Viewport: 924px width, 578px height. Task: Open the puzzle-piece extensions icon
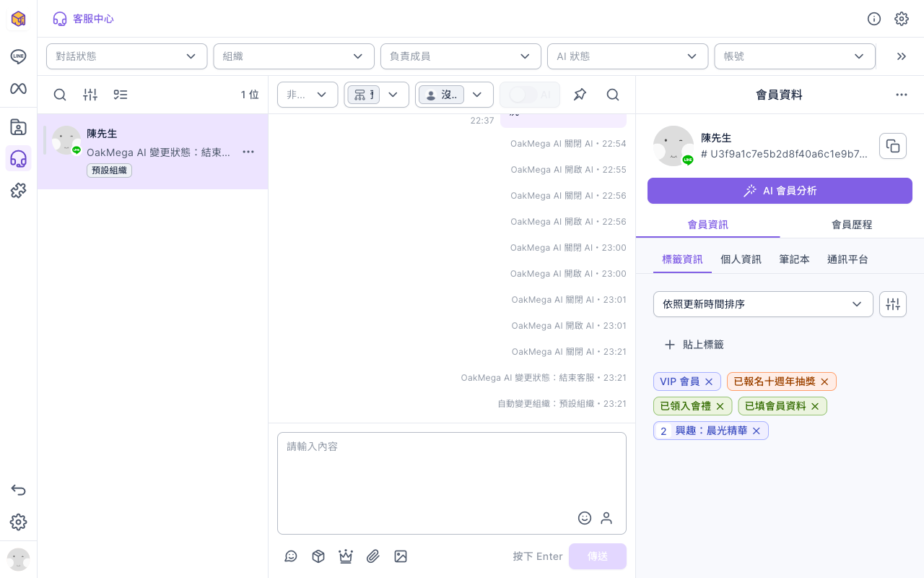point(18,190)
